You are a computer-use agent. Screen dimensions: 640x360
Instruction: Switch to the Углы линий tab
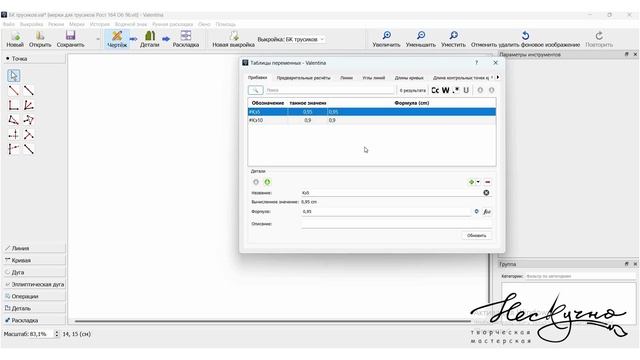click(x=373, y=78)
